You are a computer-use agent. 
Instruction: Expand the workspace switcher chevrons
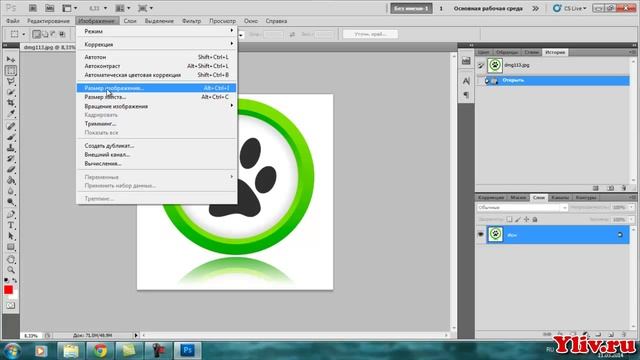pos(536,8)
